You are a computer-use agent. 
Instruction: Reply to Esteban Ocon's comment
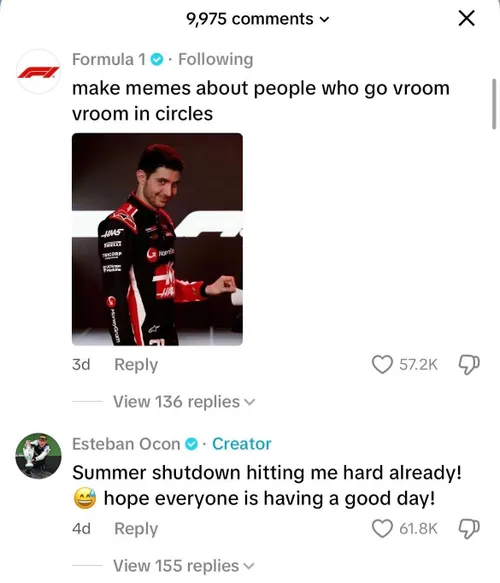(x=136, y=529)
